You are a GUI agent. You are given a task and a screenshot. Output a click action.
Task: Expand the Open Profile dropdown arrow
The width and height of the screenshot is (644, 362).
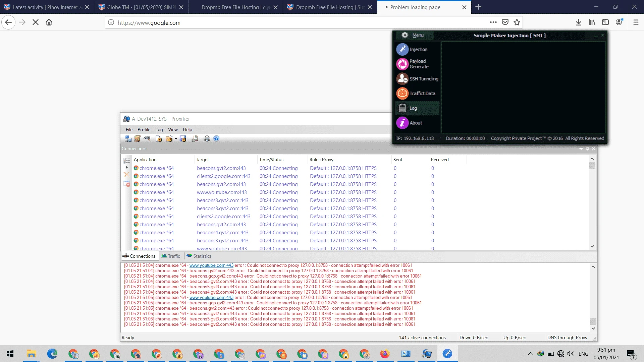coord(176,139)
